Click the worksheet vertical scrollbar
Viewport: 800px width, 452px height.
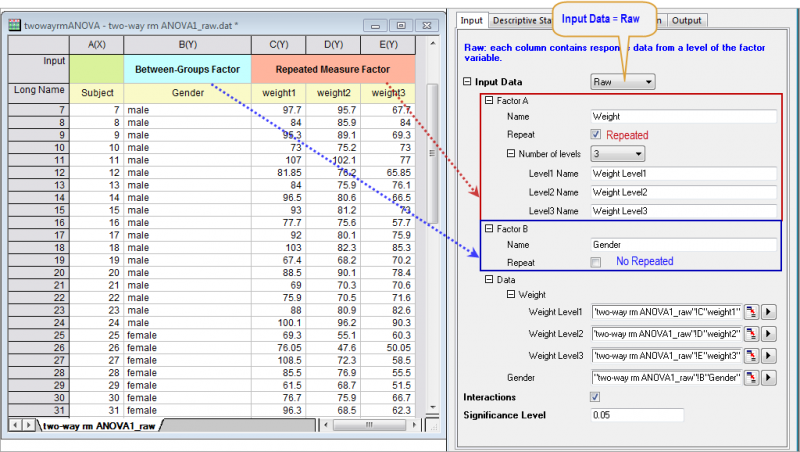pyautogui.click(x=432, y=250)
